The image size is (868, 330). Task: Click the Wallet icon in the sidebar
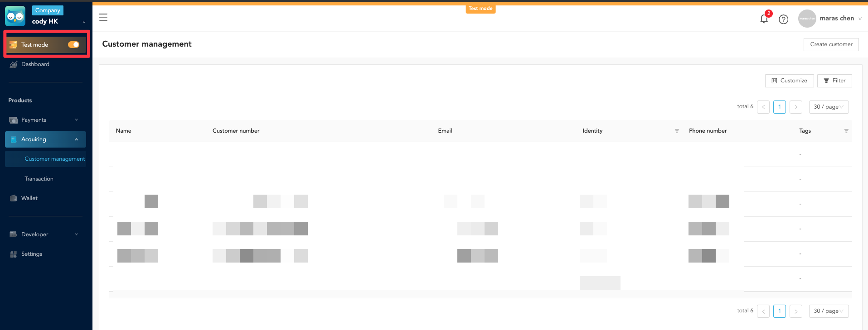tap(14, 198)
